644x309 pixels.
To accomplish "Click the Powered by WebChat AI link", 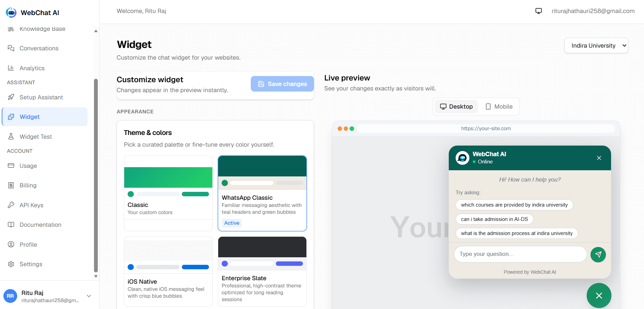I will click(x=530, y=272).
